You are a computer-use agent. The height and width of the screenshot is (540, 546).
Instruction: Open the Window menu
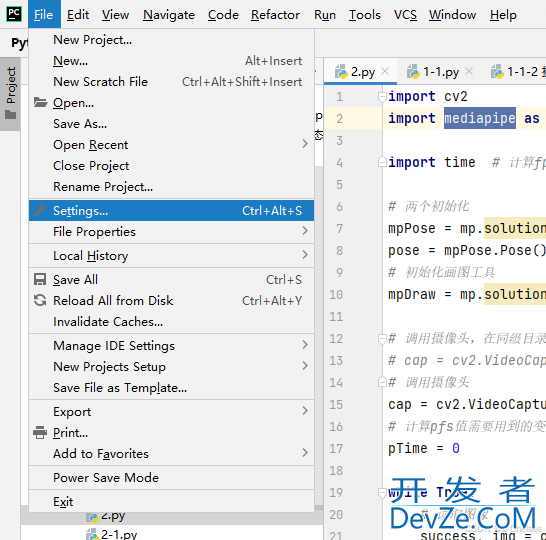[x=452, y=15]
